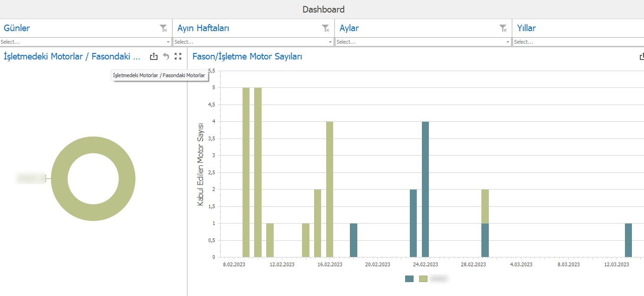
Task: Click the olive green legend swatch
Action: tap(423, 279)
